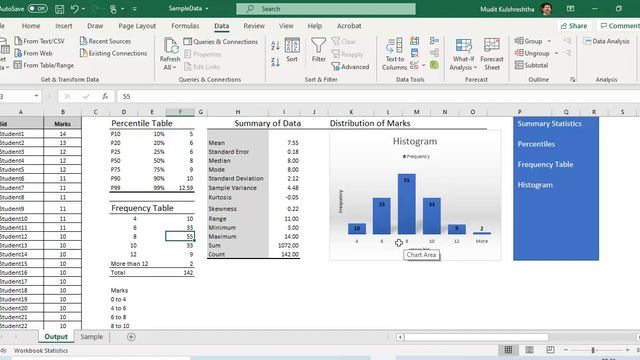Click the Insert Function fx icon
640x360 pixels.
click(105, 96)
